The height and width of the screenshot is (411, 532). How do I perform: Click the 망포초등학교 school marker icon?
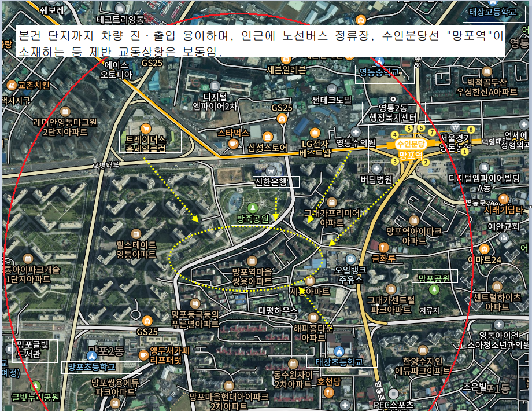click(91, 355)
